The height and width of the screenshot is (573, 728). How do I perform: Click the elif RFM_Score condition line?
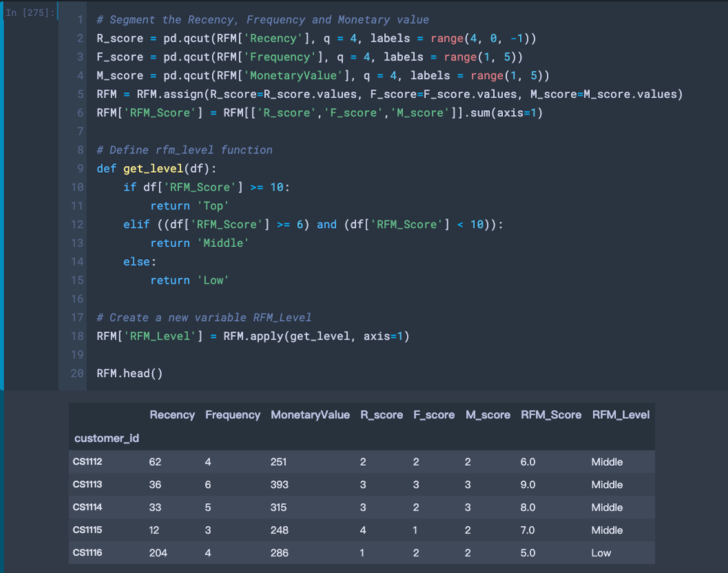(x=314, y=225)
